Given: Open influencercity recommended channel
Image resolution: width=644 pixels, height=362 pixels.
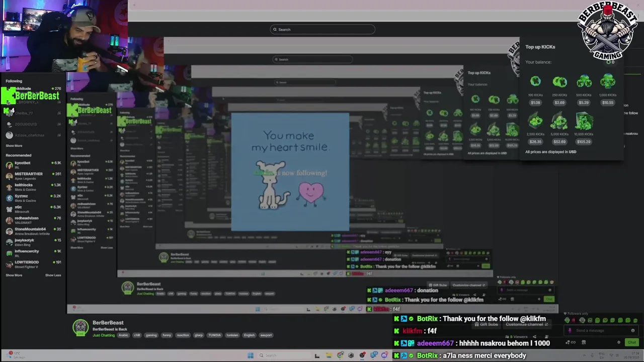Looking at the screenshot, I should point(33,253).
